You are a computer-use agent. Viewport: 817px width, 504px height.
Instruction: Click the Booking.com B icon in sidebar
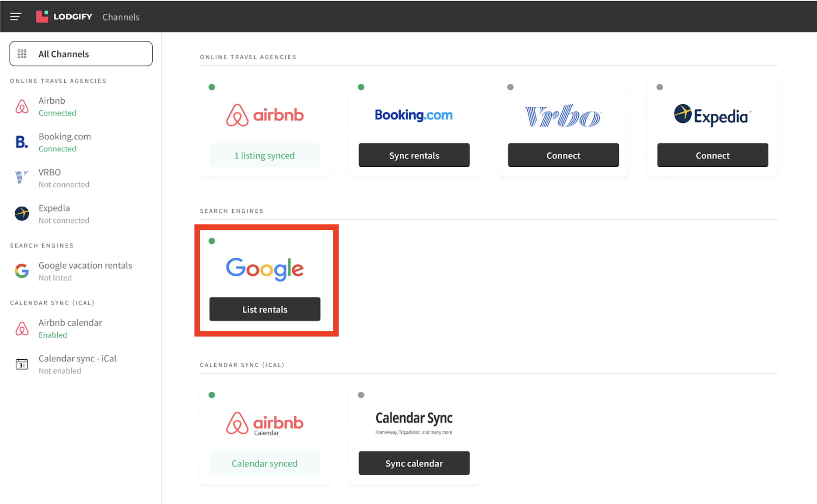22,142
